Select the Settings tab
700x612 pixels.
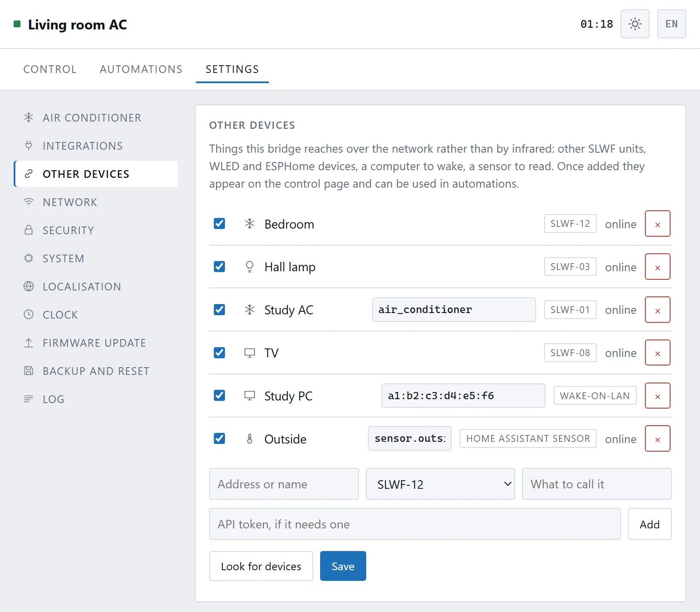(x=232, y=69)
